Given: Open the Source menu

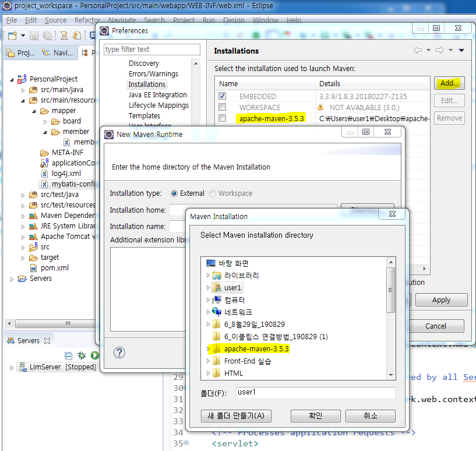Looking at the screenshot, I should [x=55, y=20].
